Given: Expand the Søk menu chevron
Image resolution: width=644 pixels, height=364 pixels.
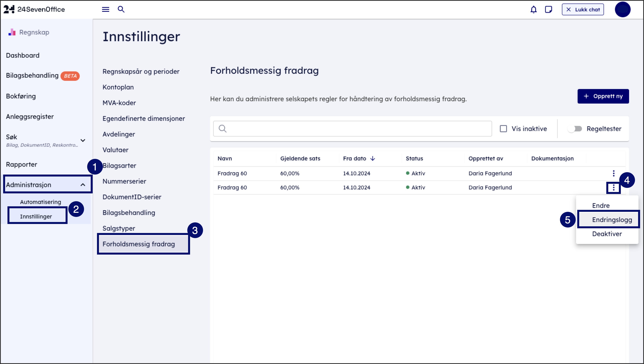Looking at the screenshot, I should 83,140.
